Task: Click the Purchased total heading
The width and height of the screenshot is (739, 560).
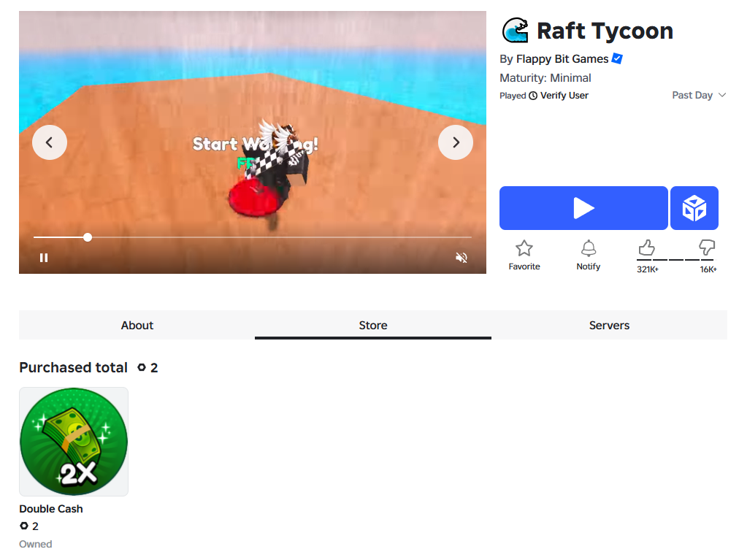Action: (74, 368)
